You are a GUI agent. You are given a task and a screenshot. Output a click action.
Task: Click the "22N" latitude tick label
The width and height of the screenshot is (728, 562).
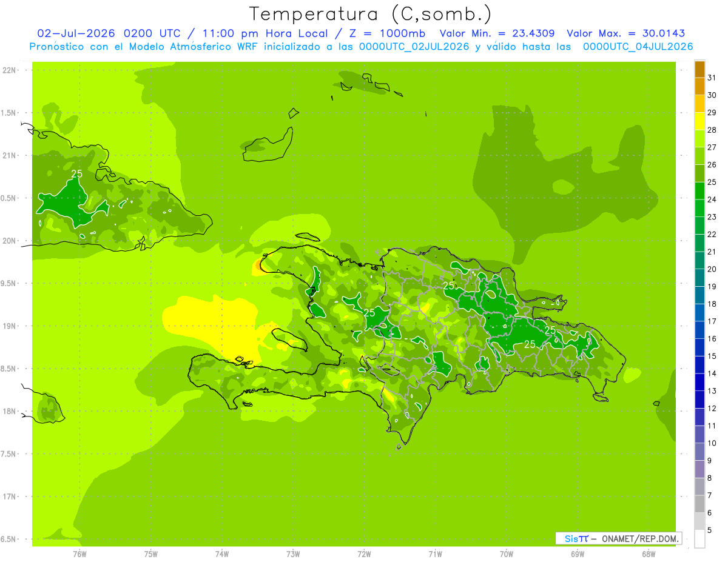click(x=9, y=70)
